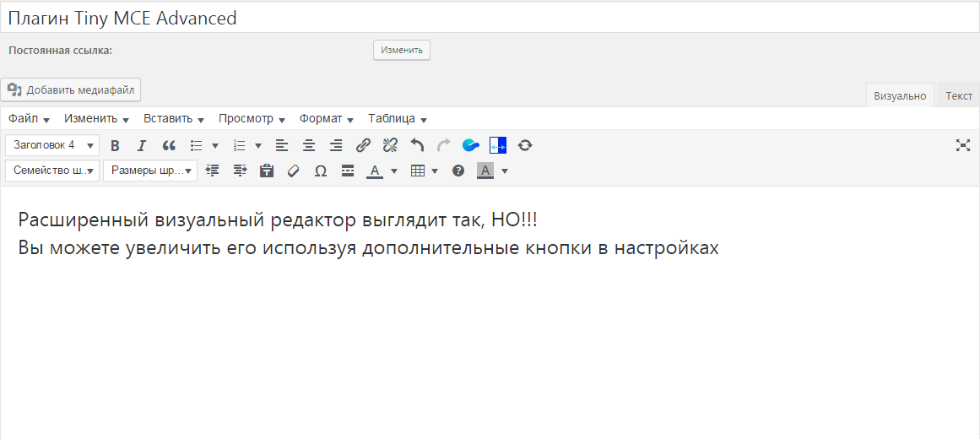Toggle italic formatting

tap(142, 145)
